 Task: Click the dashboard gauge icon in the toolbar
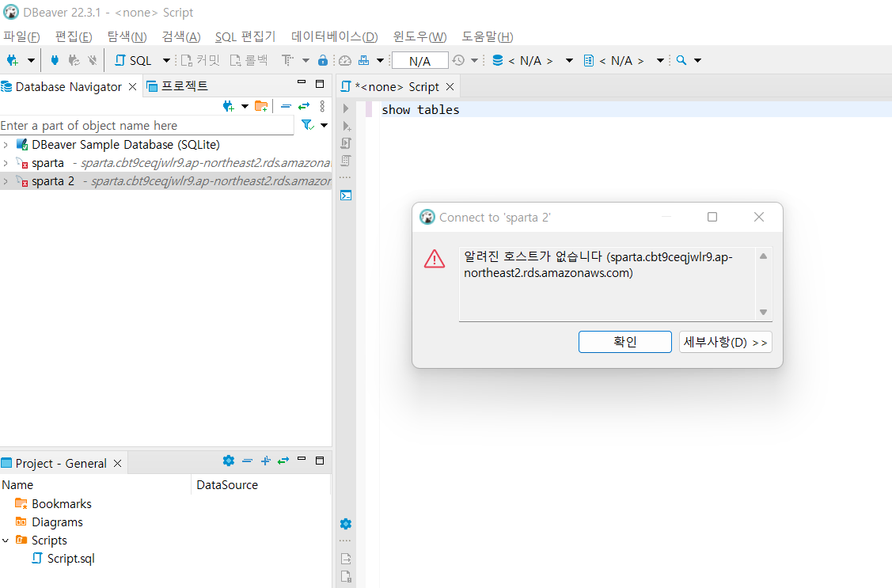345,60
